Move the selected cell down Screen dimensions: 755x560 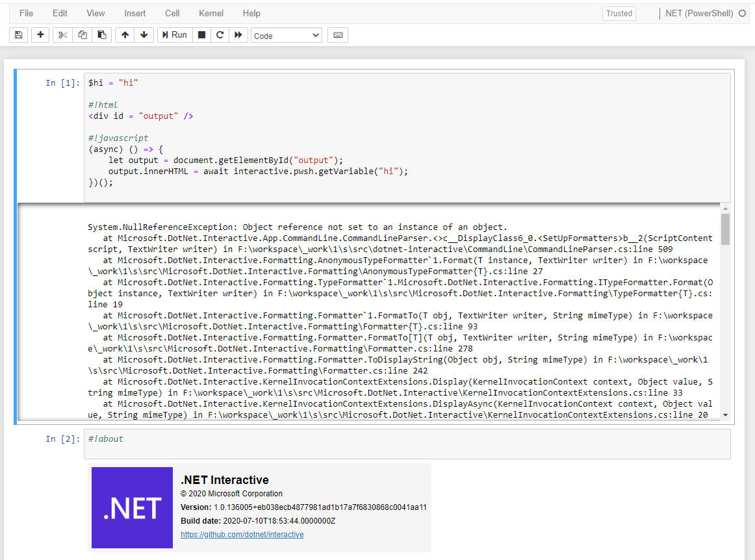point(144,34)
